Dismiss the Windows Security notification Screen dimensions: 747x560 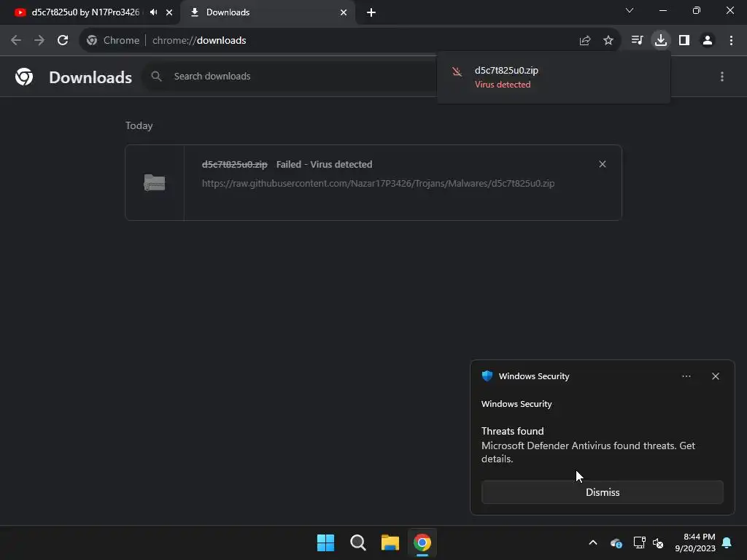coord(602,492)
